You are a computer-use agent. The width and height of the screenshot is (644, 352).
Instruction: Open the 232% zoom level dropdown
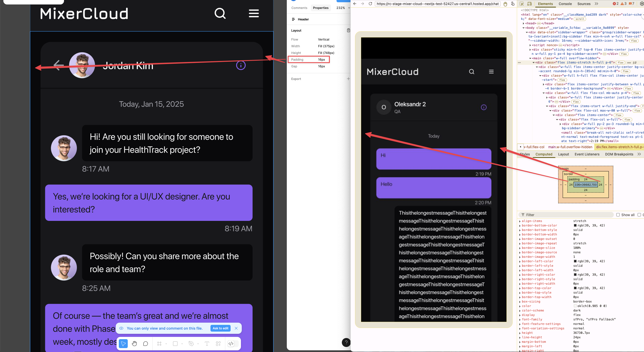(343, 8)
